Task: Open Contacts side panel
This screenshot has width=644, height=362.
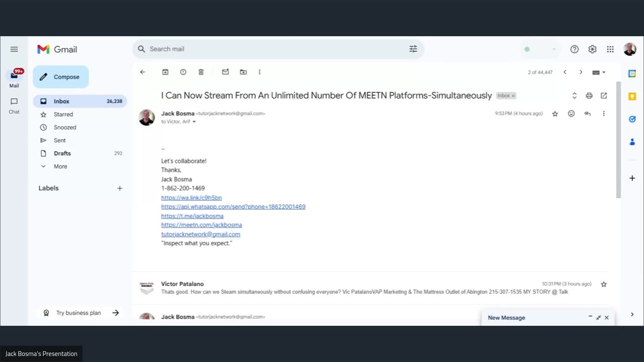Action: (632, 142)
